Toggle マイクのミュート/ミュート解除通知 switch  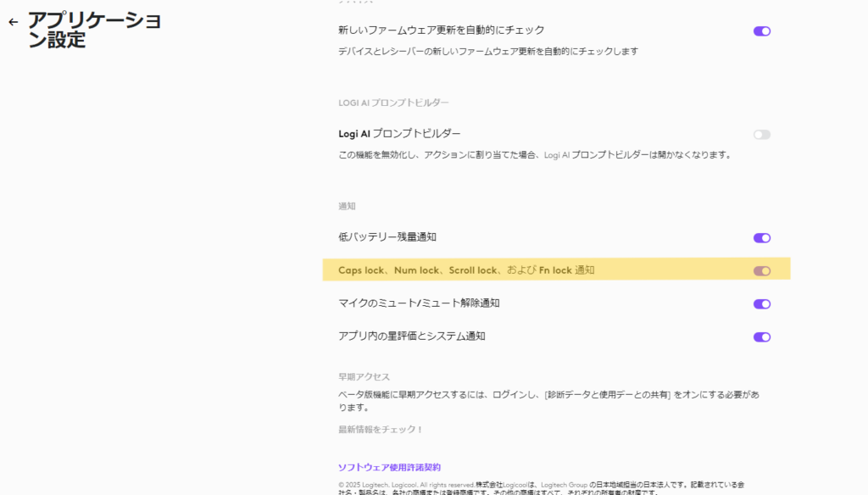[762, 304]
